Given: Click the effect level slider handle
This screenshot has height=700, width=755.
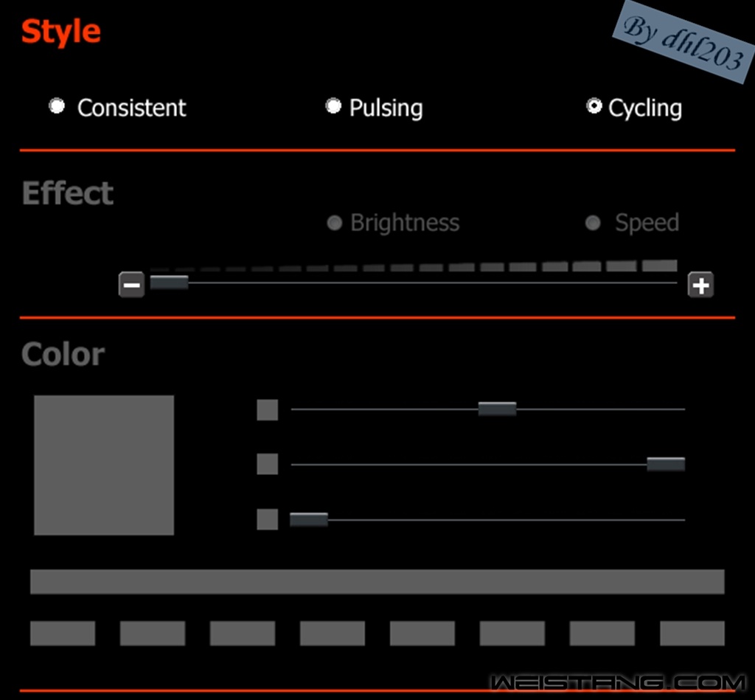Looking at the screenshot, I should [x=169, y=282].
